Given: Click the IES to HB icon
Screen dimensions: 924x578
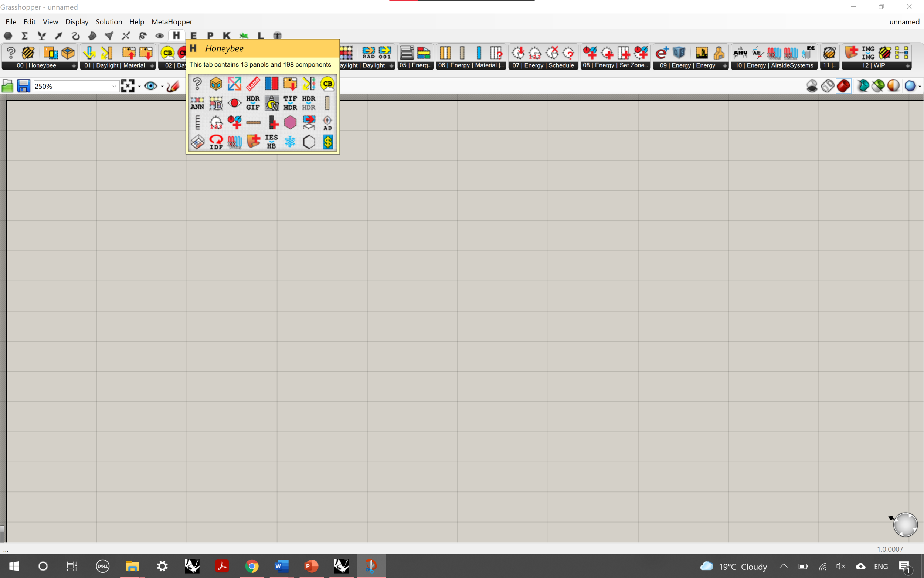Looking at the screenshot, I should [x=272, y=142].
